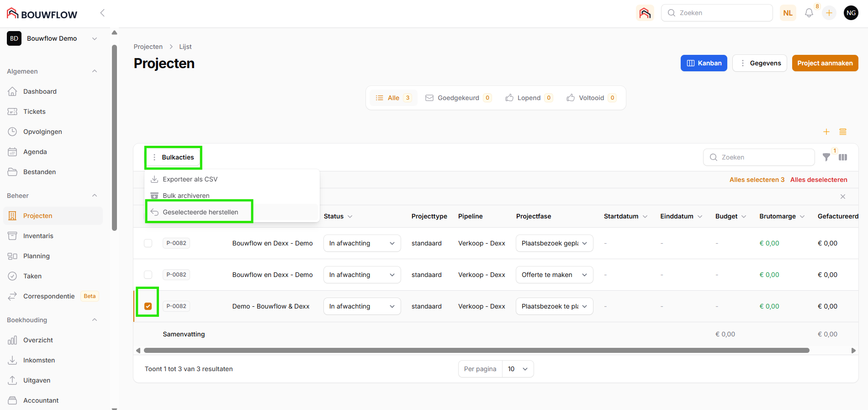Click the orange plus icon above table
Image resolution: width=868 pixels, height=410 pixels.
pos(826,132)
